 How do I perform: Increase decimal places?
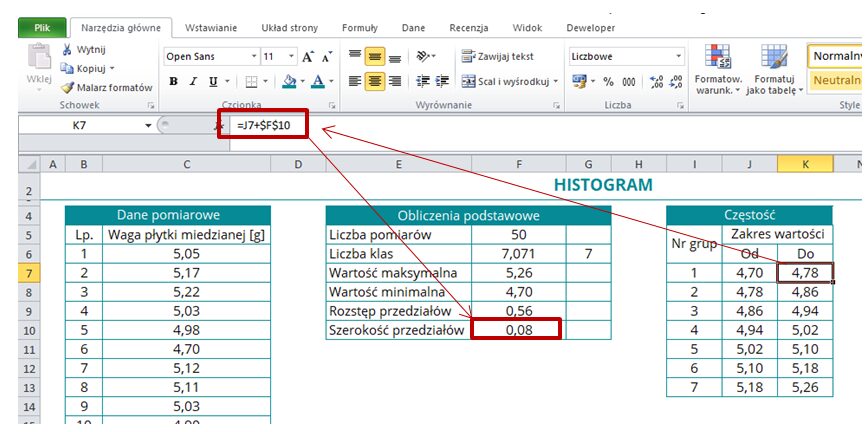coord(657,82)
